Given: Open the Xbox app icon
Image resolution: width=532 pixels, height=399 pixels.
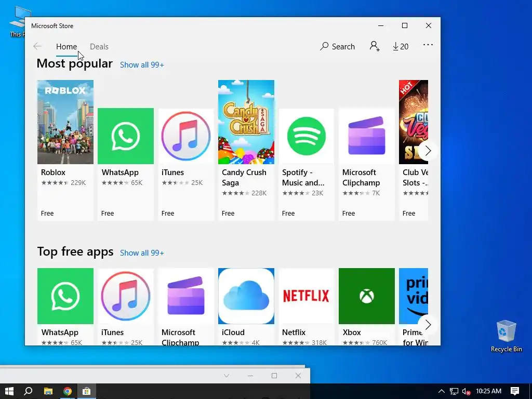Looking at the screenshot, I should click(367, 296).
